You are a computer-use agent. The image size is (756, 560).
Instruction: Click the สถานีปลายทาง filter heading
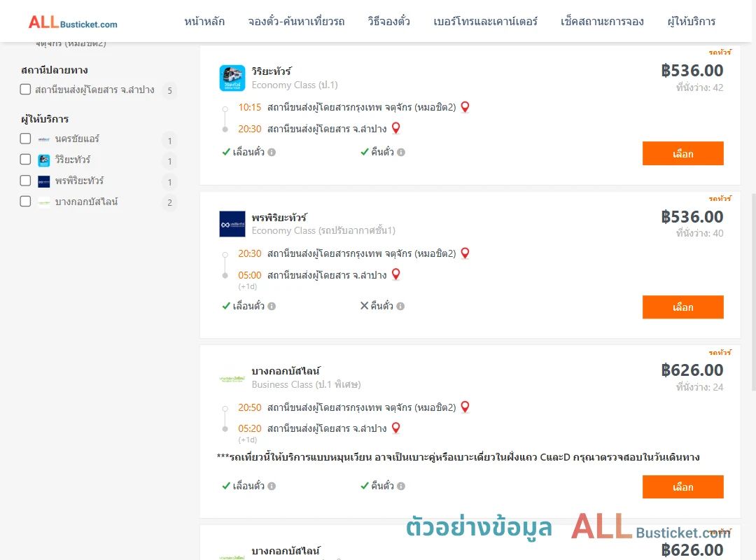point(55,71)
